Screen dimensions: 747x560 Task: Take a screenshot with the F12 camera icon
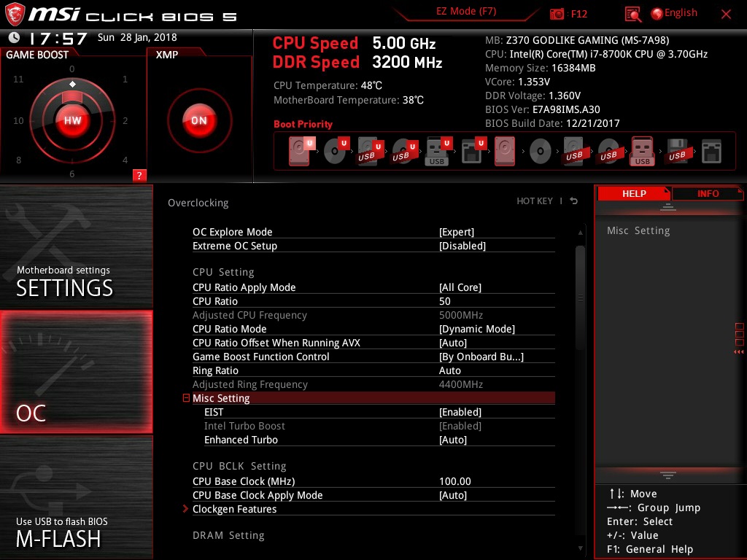pos(557,14)
